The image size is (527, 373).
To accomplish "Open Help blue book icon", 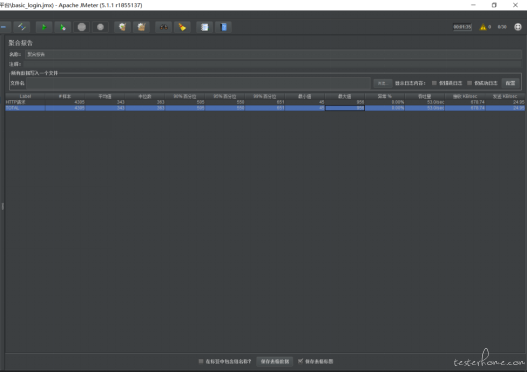I will click(x=223, y=27).
